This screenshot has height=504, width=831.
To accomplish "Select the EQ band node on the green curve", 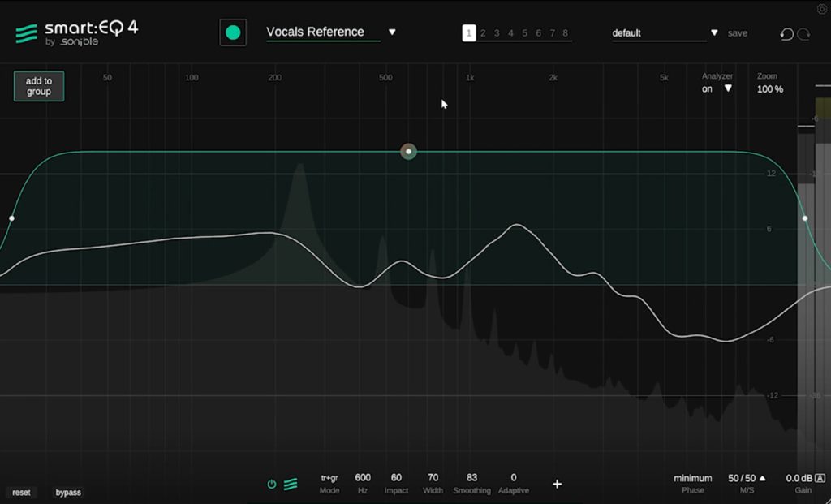I will point(407,151).
